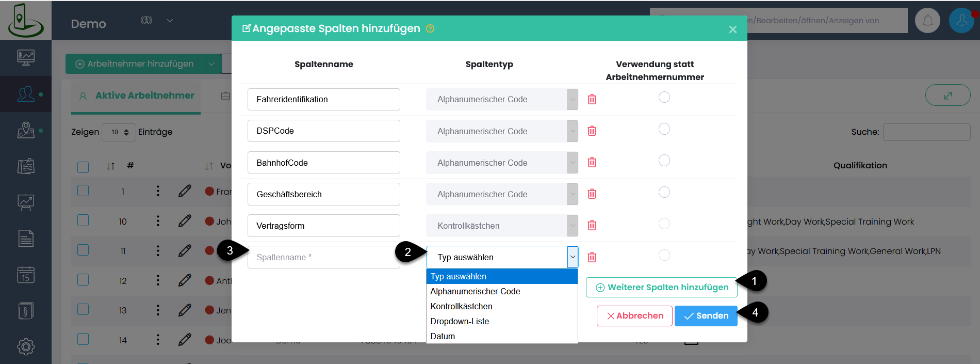Viewport: 980px width, 364px height.
Task: Remove the Vertragsform column via trash icon
Action: point(592,226)
